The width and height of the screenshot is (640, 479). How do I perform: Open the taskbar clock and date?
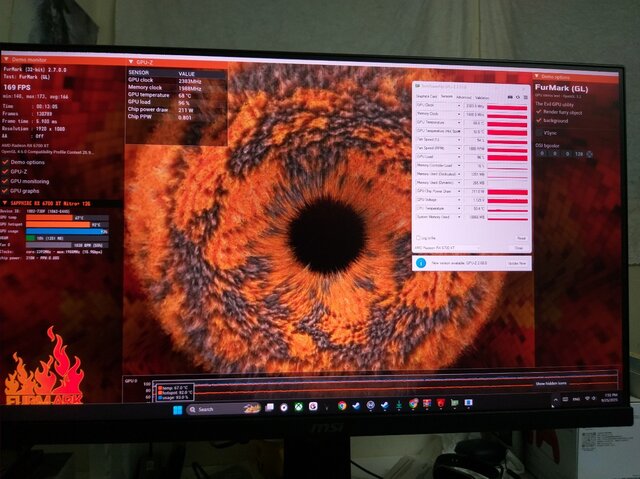pos(611,398)
